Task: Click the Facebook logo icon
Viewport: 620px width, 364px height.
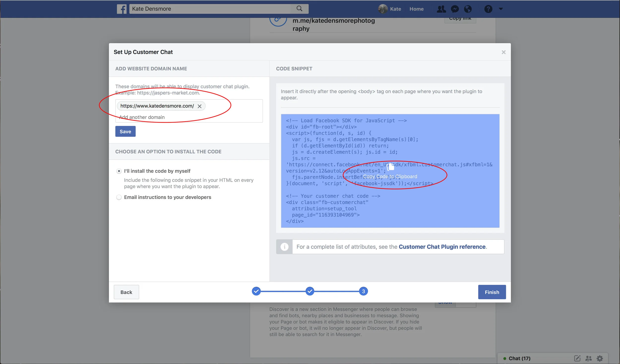Action: pyautogui.click(x=122, y=9)
